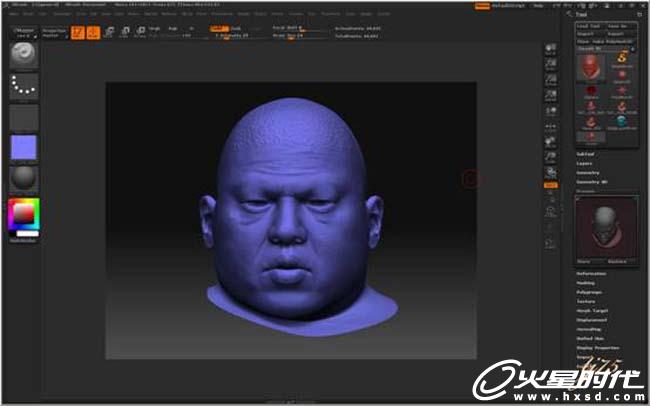The width and height of the screenshot is (650, 406).
Task: Select the SimpleBrush tool icon
Action: [621, 59]
